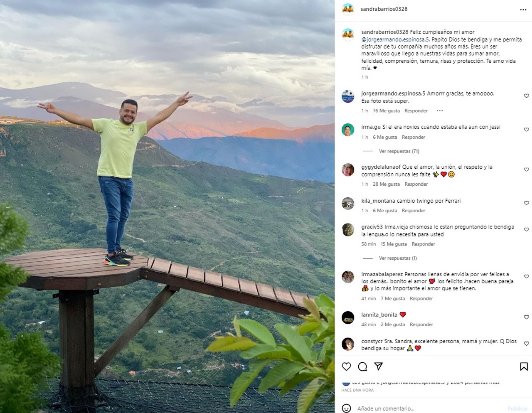This screenshot has height=413, width=532.
Task: Click the Publicar button
Action: click(x=517, y=408)
